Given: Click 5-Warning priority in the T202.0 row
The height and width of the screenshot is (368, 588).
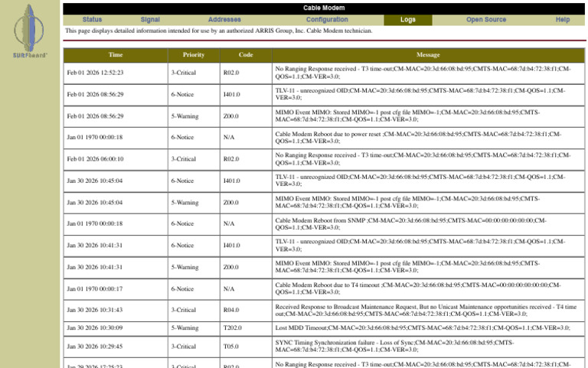Looking at the screenshot, I should 185,328.
